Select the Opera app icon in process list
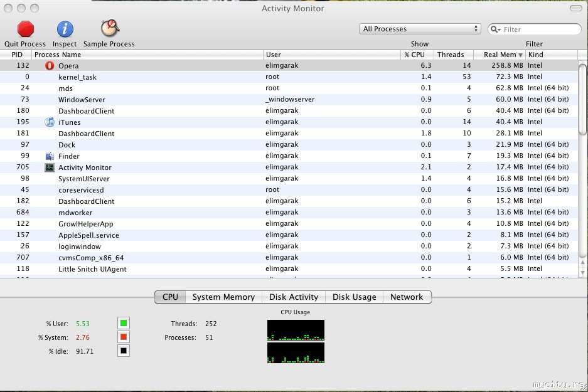Viewport: 588px width, 392px height. click(50, 66)
